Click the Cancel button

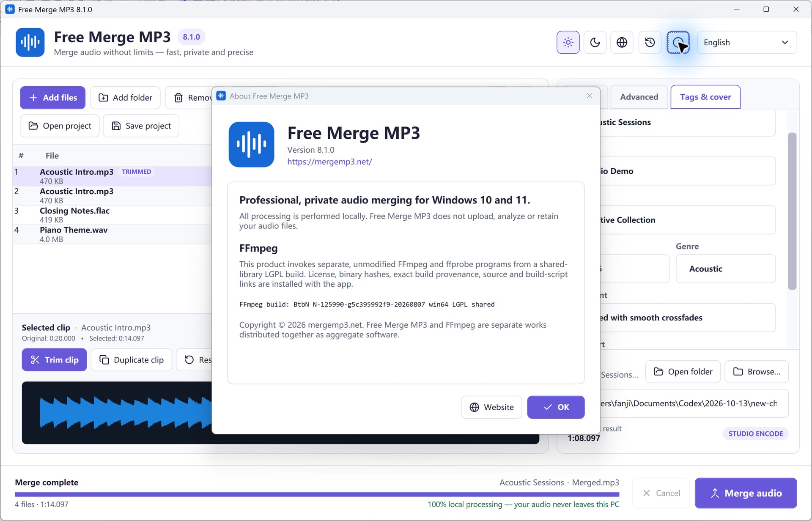pyautogui.click(x=661, y=493)
